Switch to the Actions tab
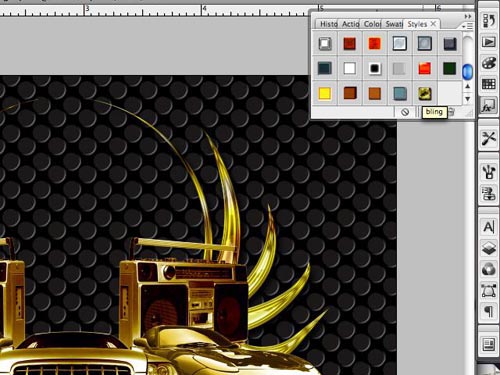The image size is (500, 375). [350, 24]
